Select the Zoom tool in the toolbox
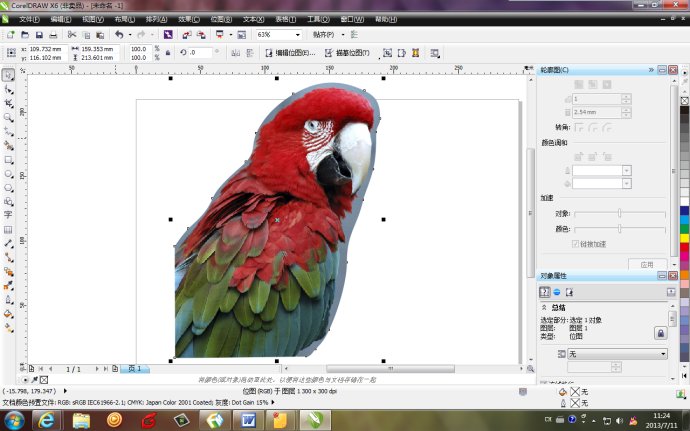Image resolution: width=690 pixels, height=431 pixels. [x=8, y=117]
